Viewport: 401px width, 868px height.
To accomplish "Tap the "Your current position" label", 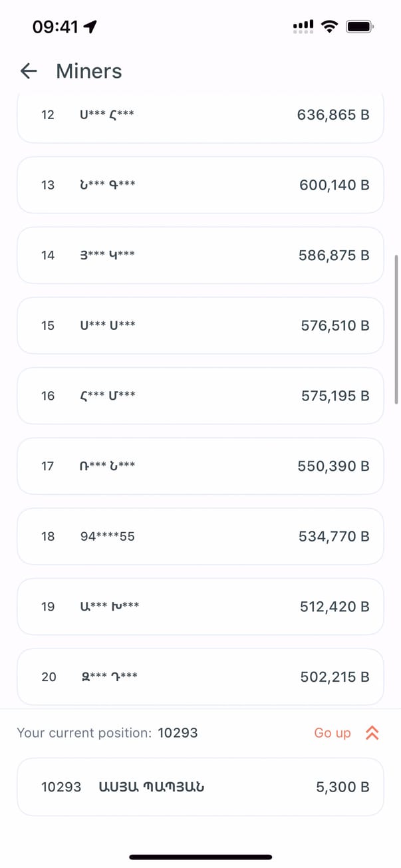I will tap(84, 733).
